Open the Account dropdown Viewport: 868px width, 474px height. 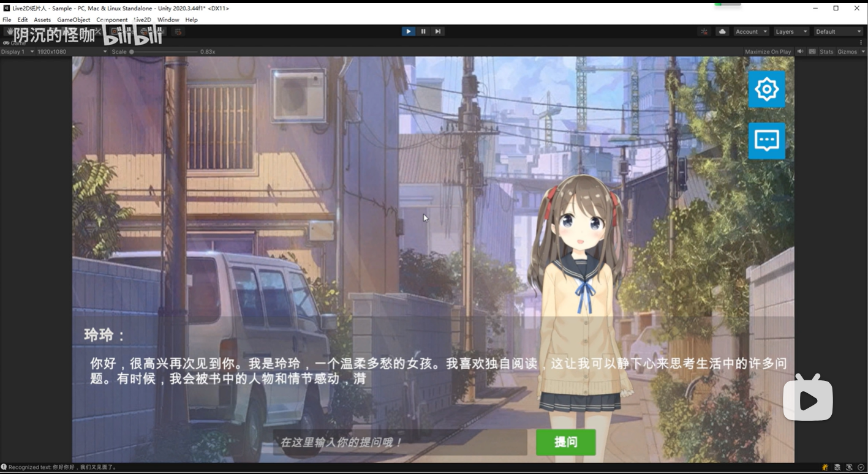(x=751, y=31)
